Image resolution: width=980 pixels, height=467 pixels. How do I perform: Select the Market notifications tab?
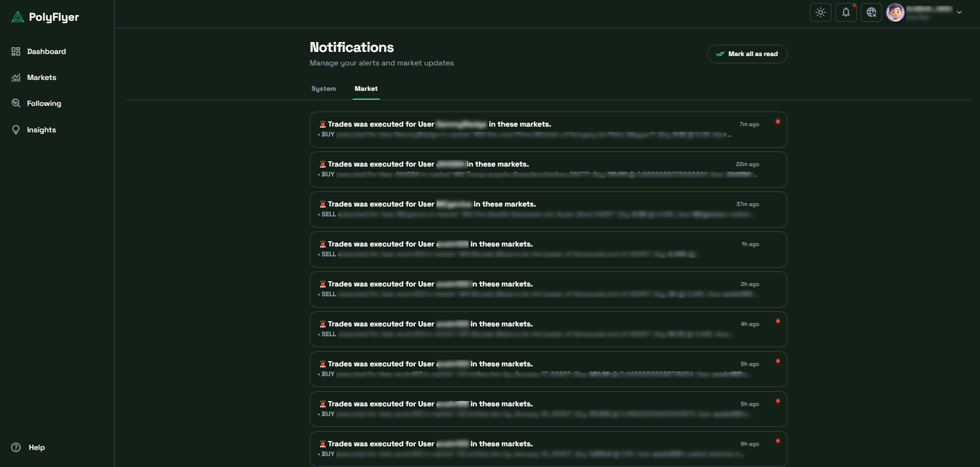pyautogui.click(x=366, y=89)
